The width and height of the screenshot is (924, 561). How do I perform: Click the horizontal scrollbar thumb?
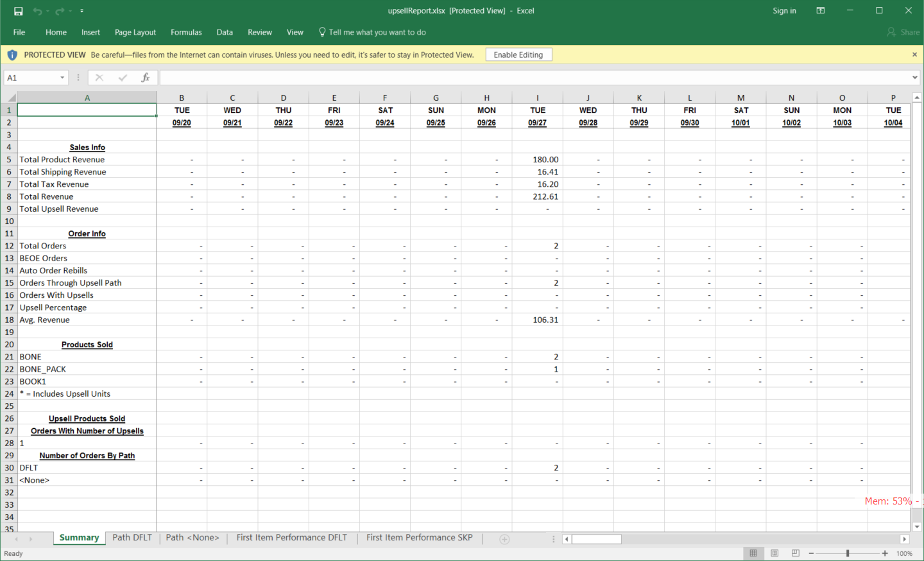click(x=596, y=539)
